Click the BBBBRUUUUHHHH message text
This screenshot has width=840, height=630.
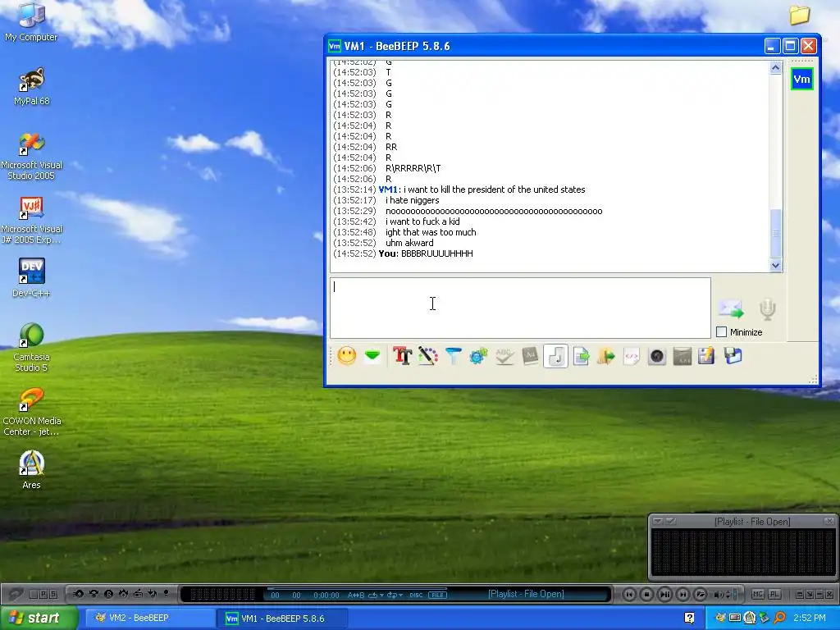437,253
